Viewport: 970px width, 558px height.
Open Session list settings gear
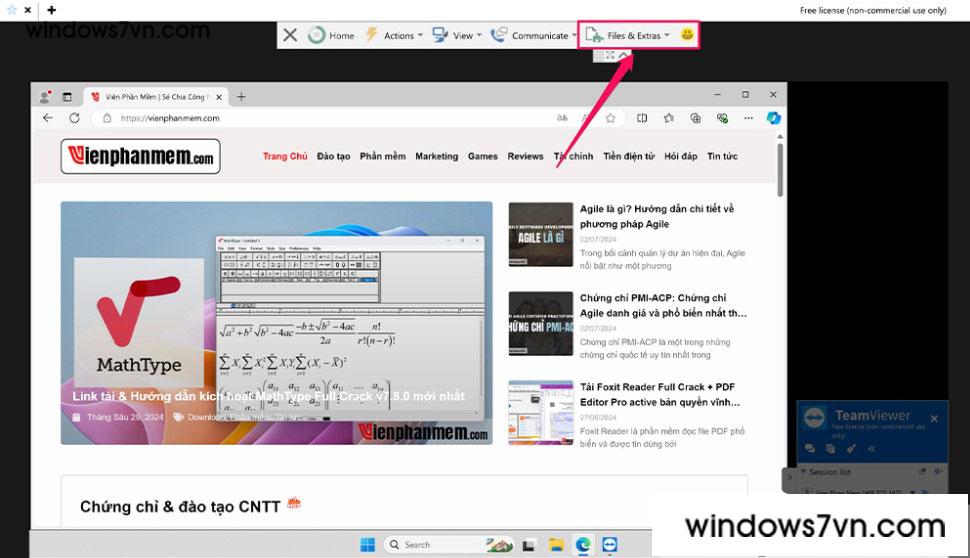(x=937, y=471)
